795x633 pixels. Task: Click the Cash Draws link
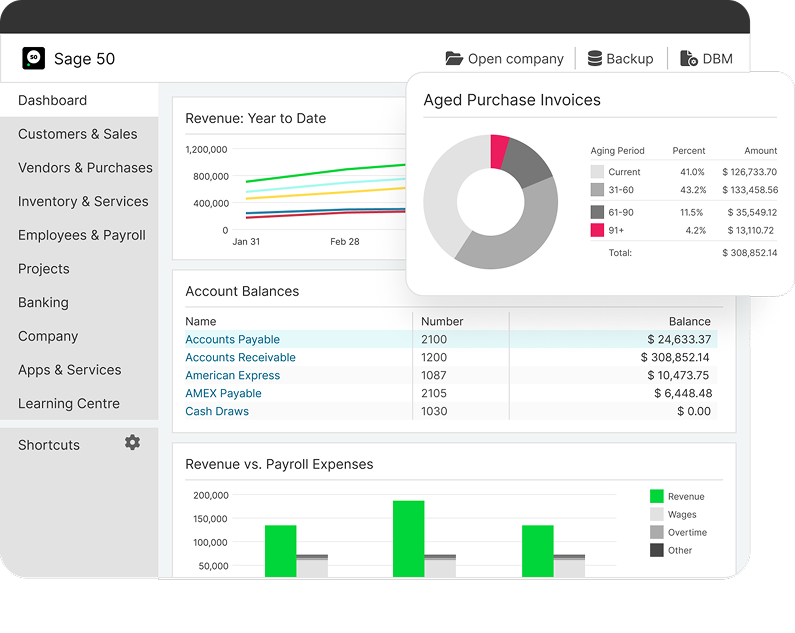(x=217, y=411)
